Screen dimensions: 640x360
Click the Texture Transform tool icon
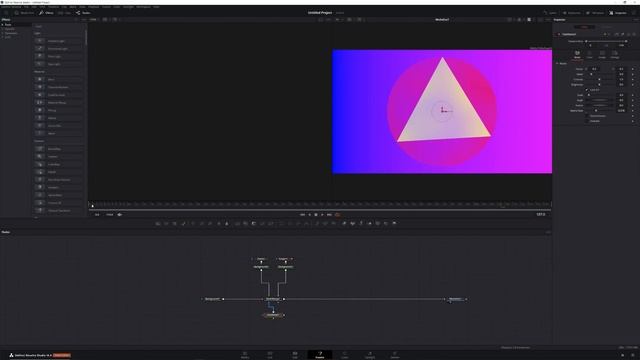(x=40, y=211)
